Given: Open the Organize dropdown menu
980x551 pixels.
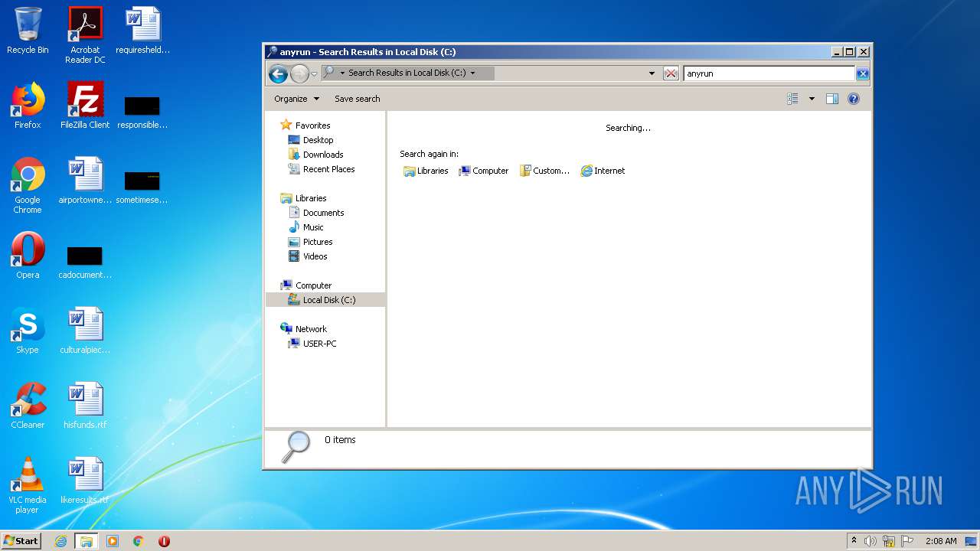Looking at the screenshot, I should (296, 99).
